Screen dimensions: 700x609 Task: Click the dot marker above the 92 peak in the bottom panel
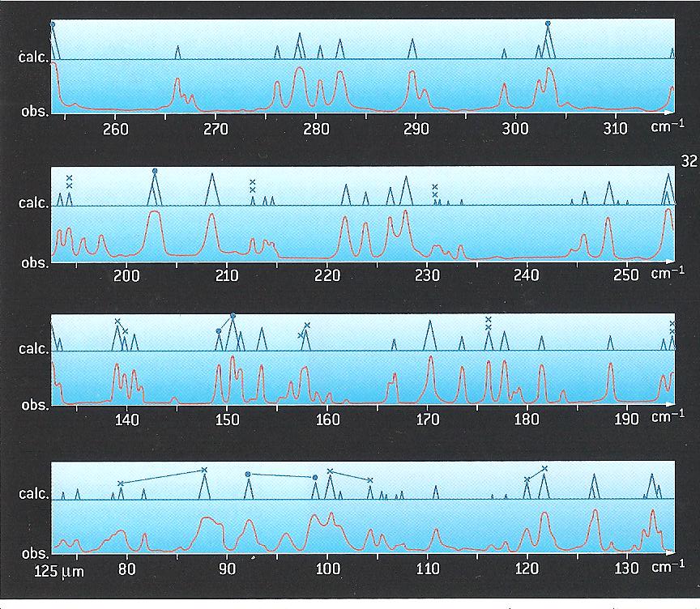248,475
